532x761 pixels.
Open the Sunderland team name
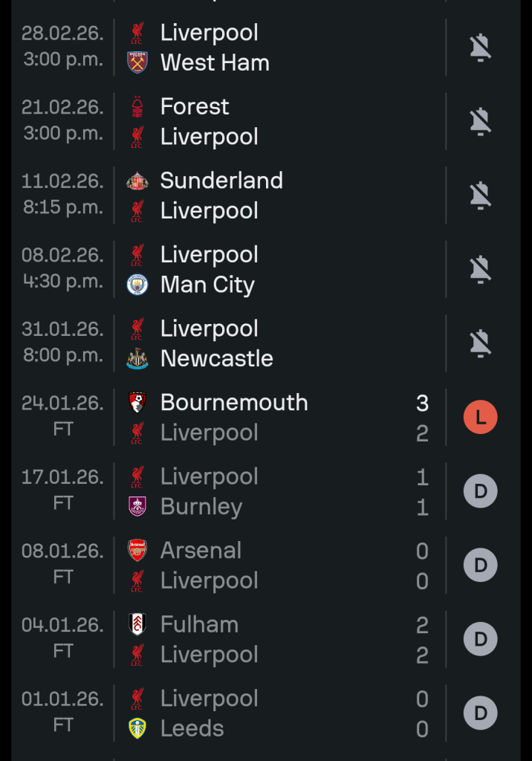pos(221,181)
